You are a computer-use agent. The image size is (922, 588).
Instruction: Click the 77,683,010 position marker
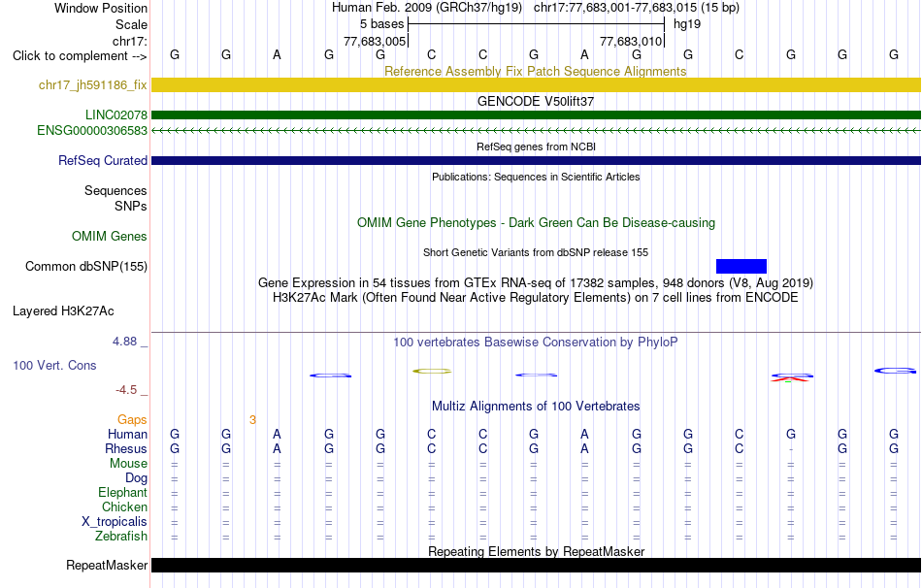631,41
